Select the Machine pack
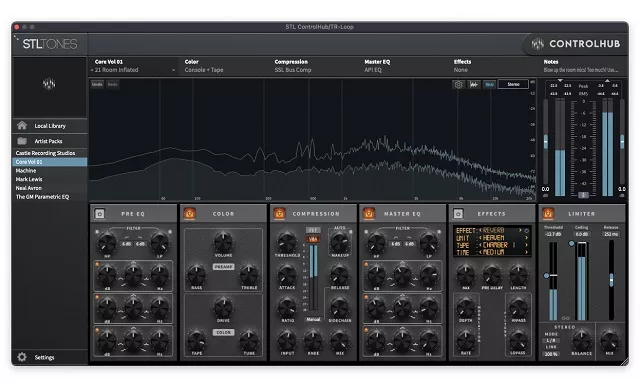 pos(49,171)
